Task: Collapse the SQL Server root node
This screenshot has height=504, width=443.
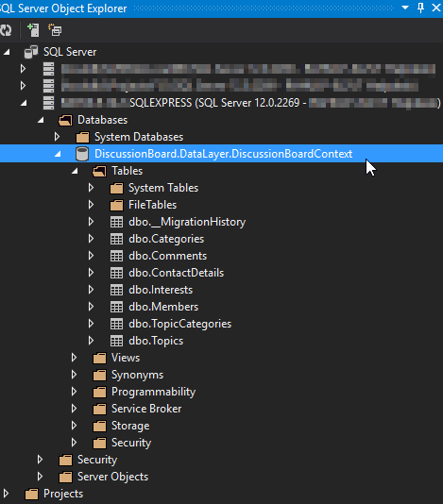Action: 7,52
